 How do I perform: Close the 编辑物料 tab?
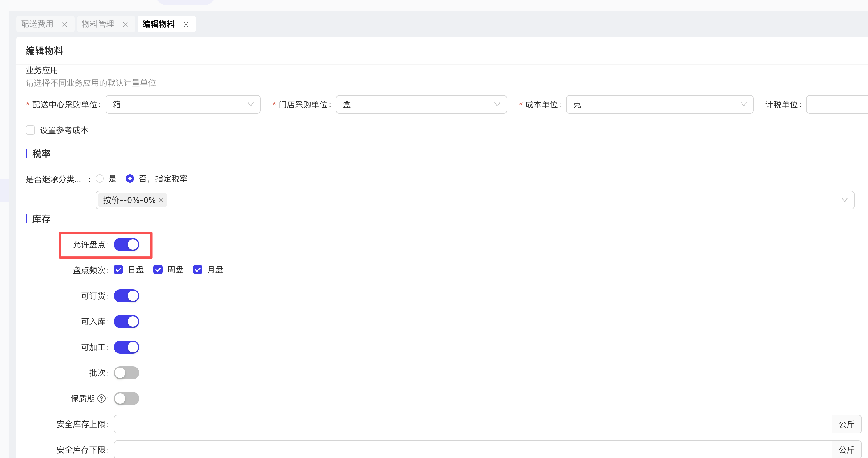coord(186,25)
